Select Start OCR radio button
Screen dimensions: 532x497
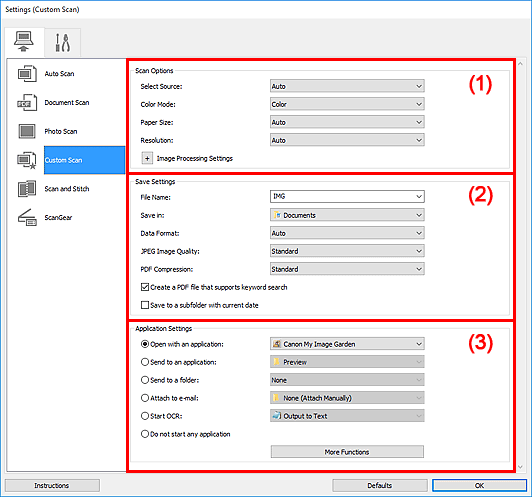click(x=145, y=416)
